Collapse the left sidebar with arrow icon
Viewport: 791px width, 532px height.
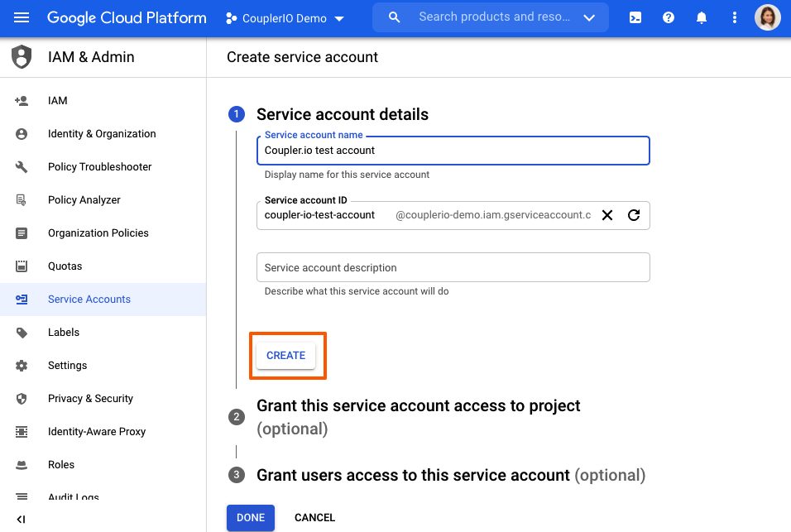(22, 519)
